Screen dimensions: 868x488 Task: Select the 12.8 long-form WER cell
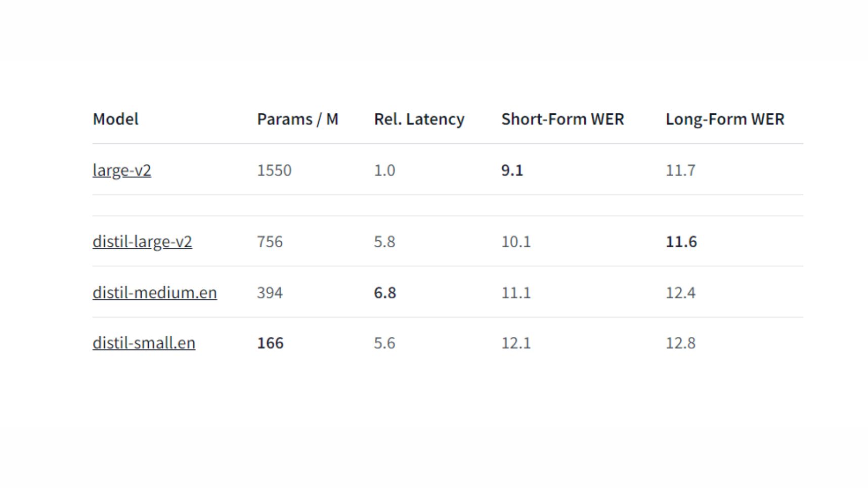coord(680,343)
